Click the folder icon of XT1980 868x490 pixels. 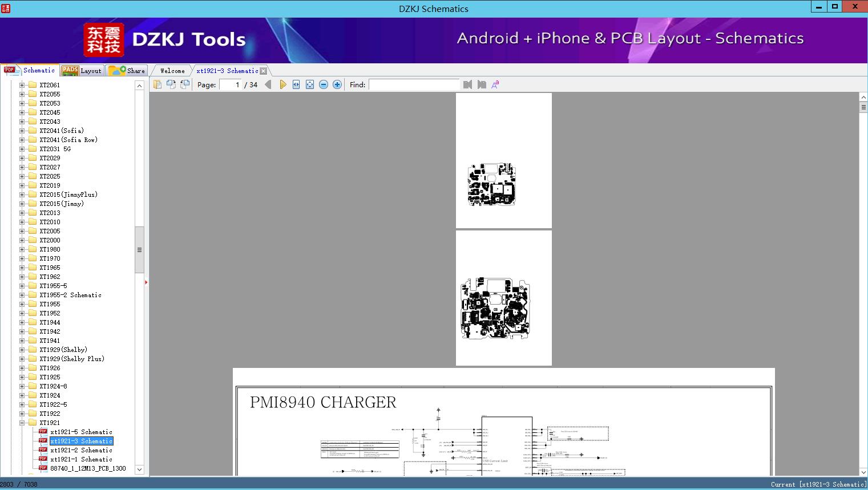[33, 249]
